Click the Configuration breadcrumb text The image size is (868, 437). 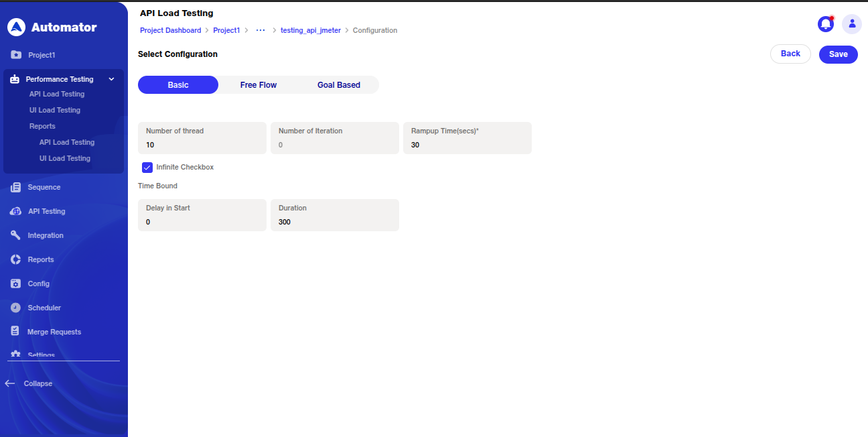(x=375, y=30)
